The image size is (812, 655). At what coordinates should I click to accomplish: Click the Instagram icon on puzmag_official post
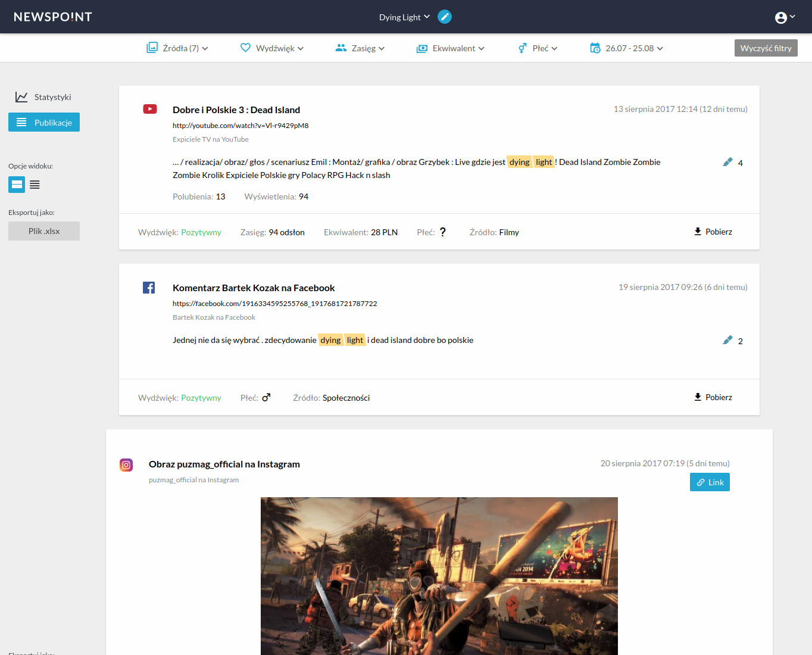(x=126, y=465)
